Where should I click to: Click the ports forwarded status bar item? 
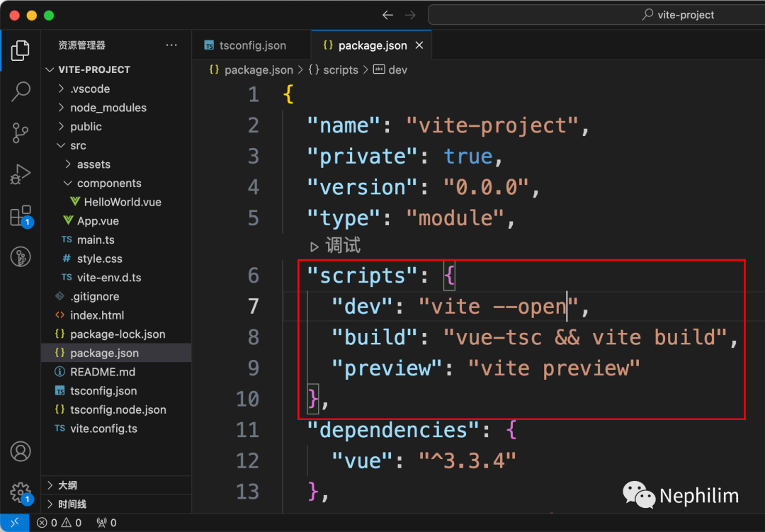106,523
